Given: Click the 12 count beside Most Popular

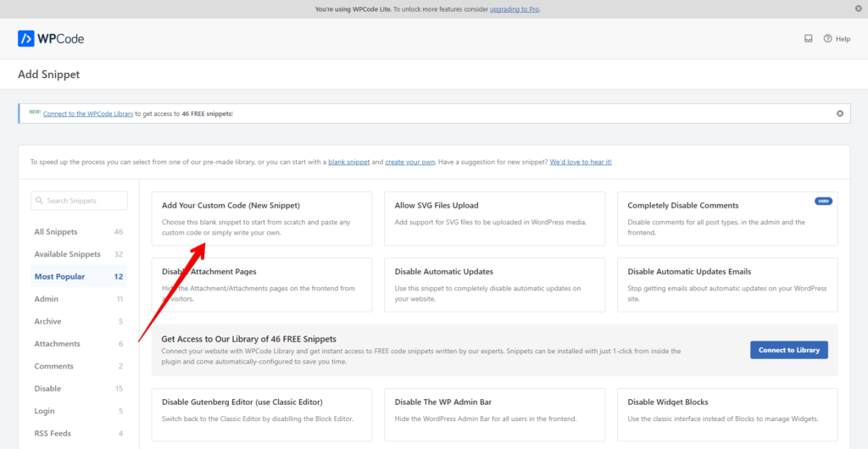Looking at the screenshot, I should click(119, 276).
